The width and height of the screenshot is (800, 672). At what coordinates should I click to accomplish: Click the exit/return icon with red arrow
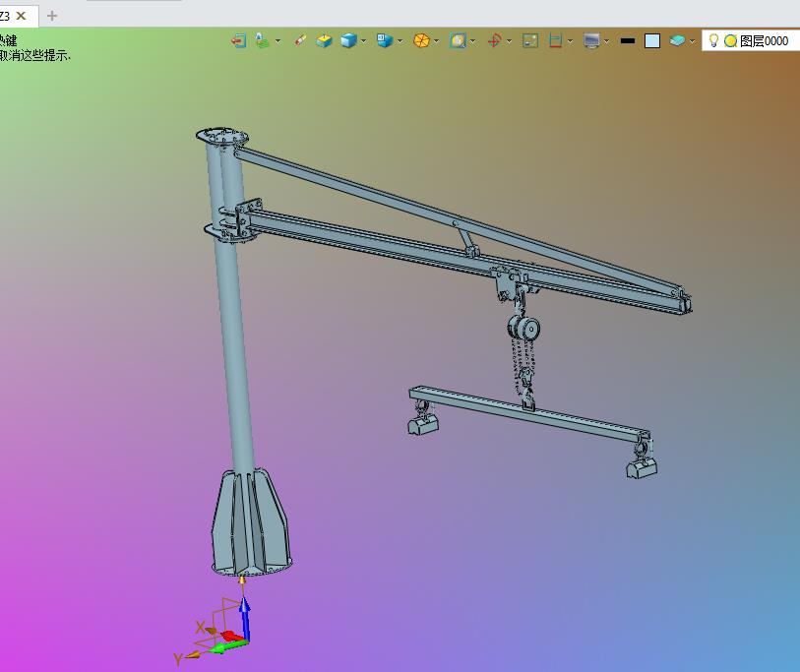(x=238, y=40)
